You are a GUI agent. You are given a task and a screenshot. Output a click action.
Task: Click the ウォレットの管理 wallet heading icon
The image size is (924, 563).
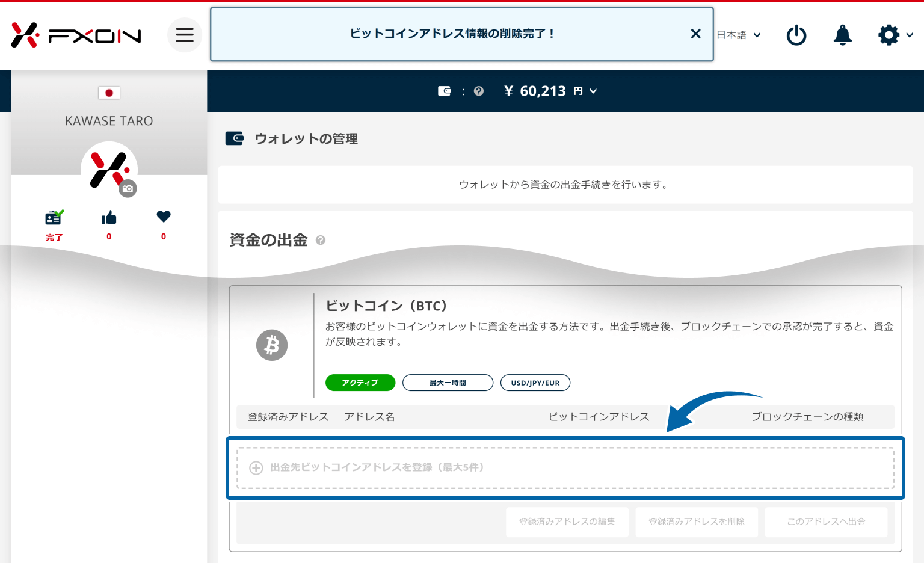pyautogui.click(x=235, y=138)
